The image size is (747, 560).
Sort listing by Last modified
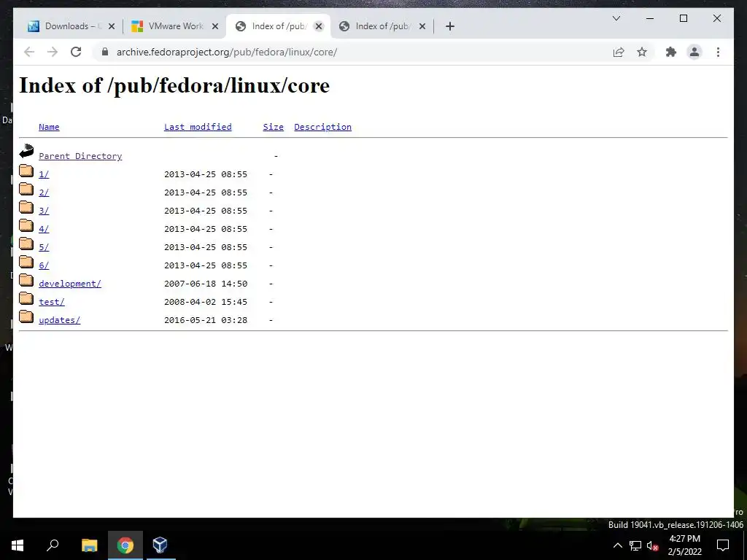coord(198,127)
